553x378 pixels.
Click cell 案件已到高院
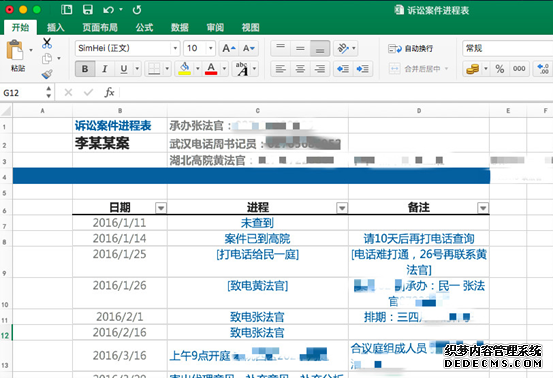tap(257, 239)
